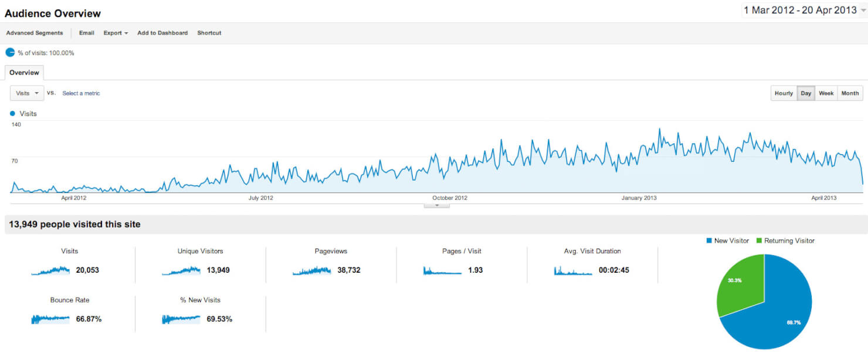Click the Audience Overview heading
The image size is (868, 356).
[53, 13]
